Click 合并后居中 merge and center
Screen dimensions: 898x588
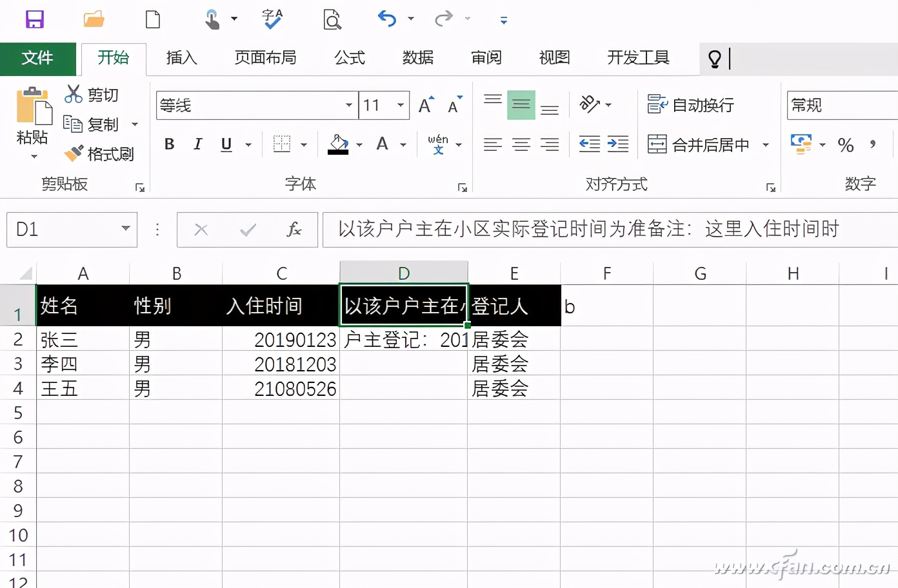click(699, 144)
